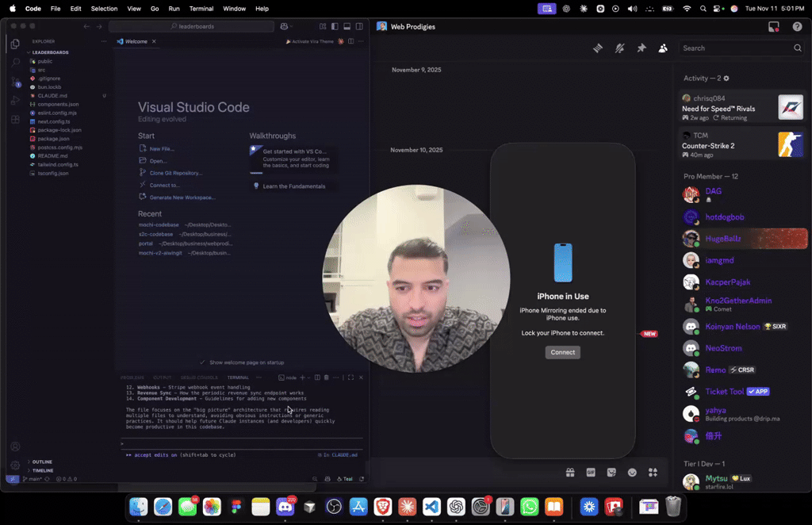Open the Terminal menu in menu bar
The width and height of the screenshot is (812, 525).
(x=201, y=8)
